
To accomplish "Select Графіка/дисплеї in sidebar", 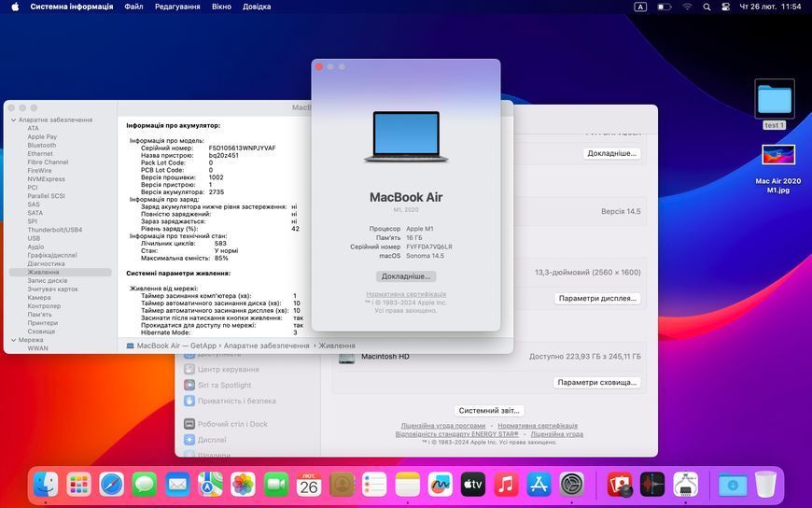I will [52, 255].
